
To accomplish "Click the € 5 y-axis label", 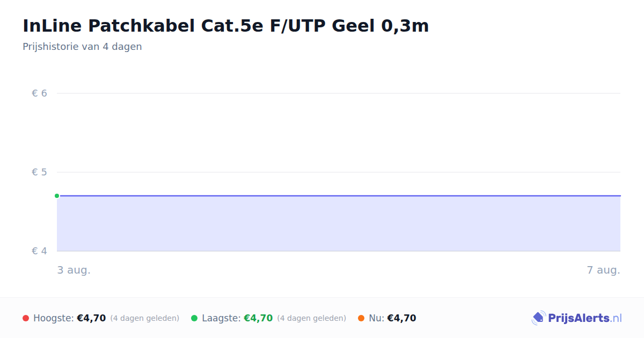I will point(40,172).
